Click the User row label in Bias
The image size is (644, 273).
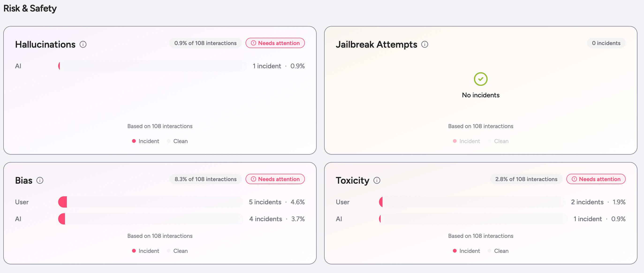(22, 202)
